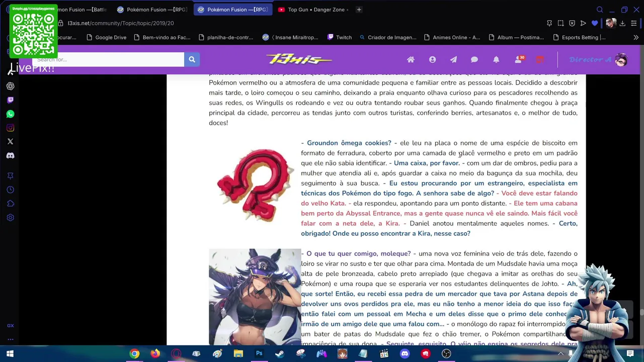Click the player arrow icon in address bar
644x362 pixels.
pyautogui.click(x=583, y=23)
